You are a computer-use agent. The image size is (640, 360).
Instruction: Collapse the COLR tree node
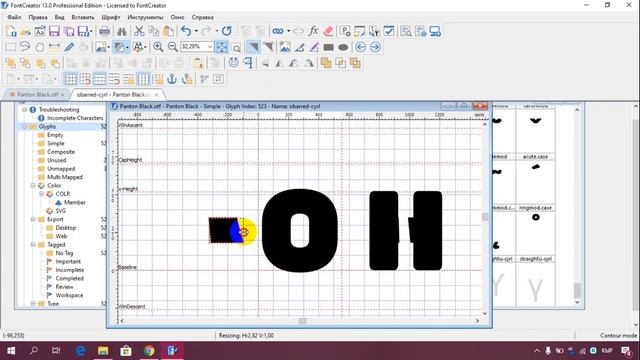click(x=42, y=194)
